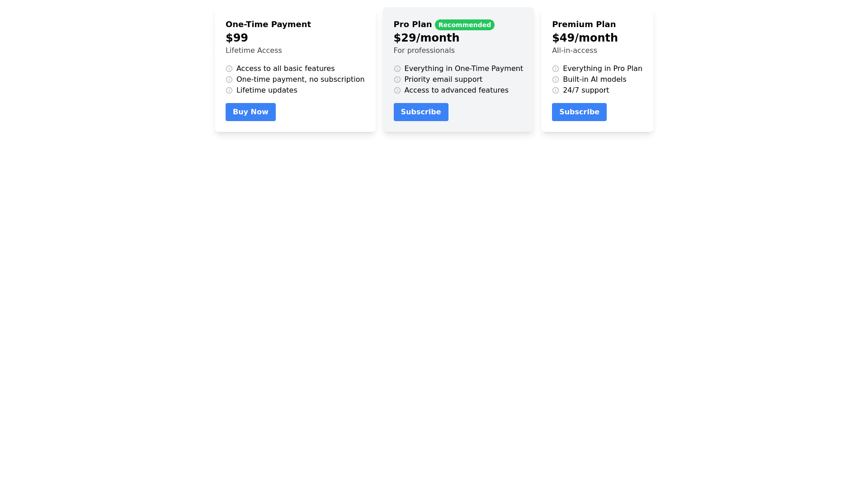Click info icon next to One-time payment, no subscription
This screenshot has width=868, height=488.
coord(229,80)
